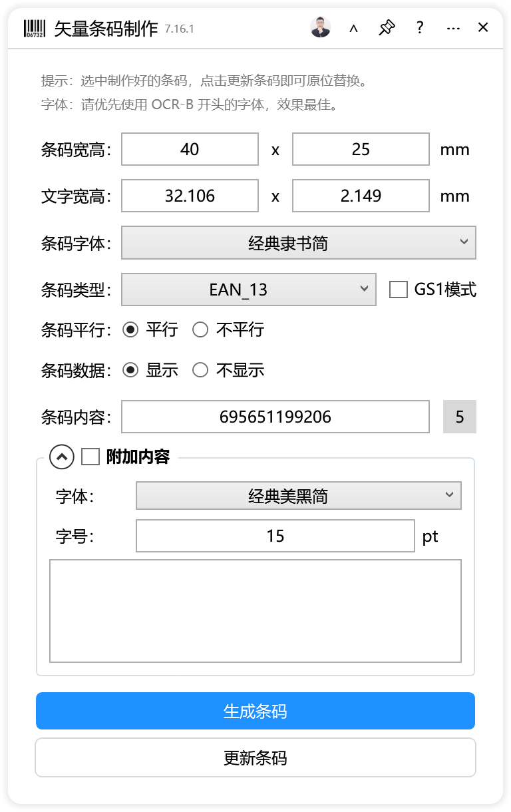Open the user avatar profile
The height and width of the screenshot is (812, 511).
point(321,27)
